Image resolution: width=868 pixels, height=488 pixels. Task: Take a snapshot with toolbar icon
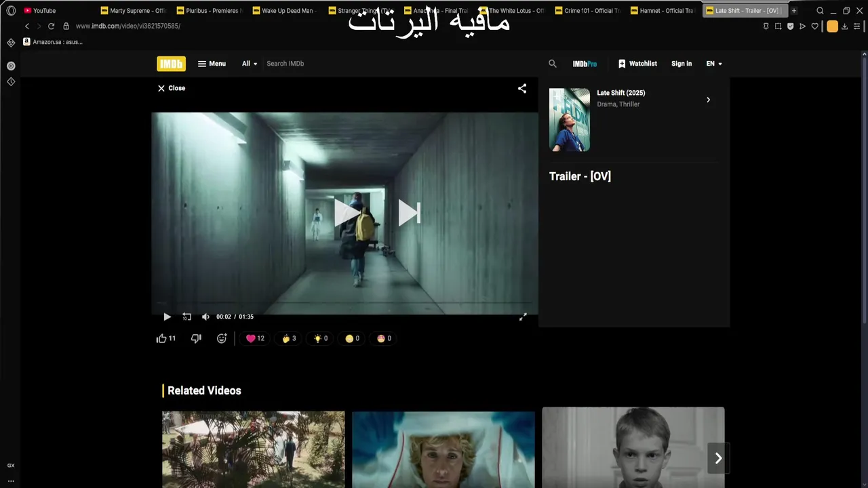click(x=778, y=26)
